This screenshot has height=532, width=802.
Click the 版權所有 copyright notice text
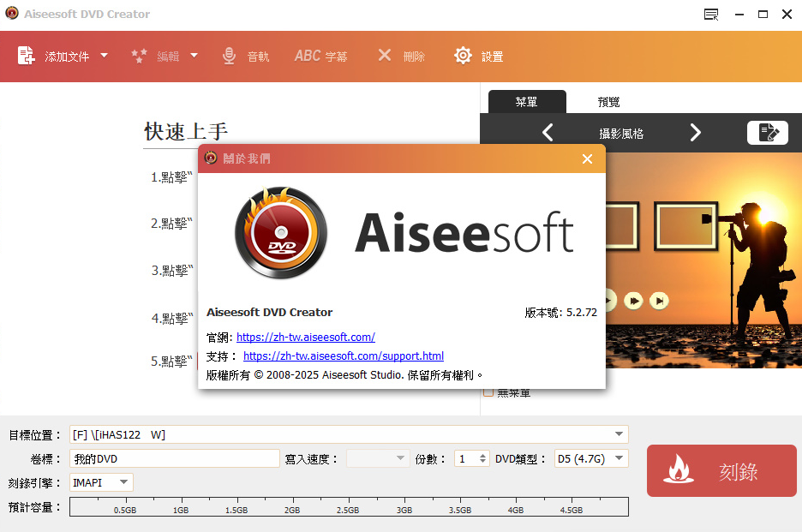(344, 375)
